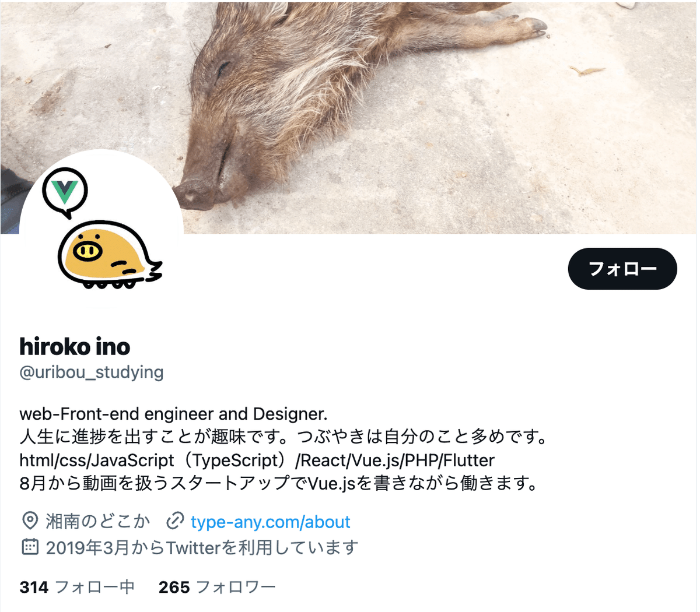The image size is (700, 612).
Task: Click the @uribou_studying handle
Action: [92, 372]
